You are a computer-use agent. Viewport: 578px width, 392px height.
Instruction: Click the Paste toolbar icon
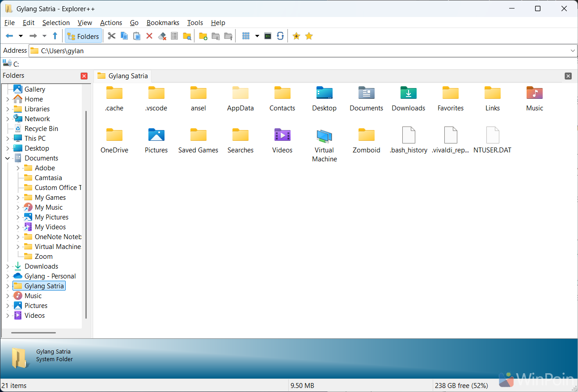click(137, 36)
